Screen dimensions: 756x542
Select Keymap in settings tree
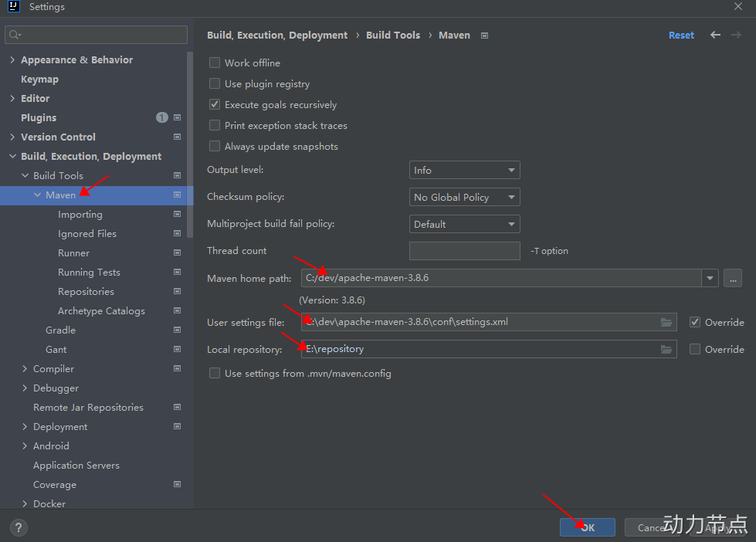(39, 79)
